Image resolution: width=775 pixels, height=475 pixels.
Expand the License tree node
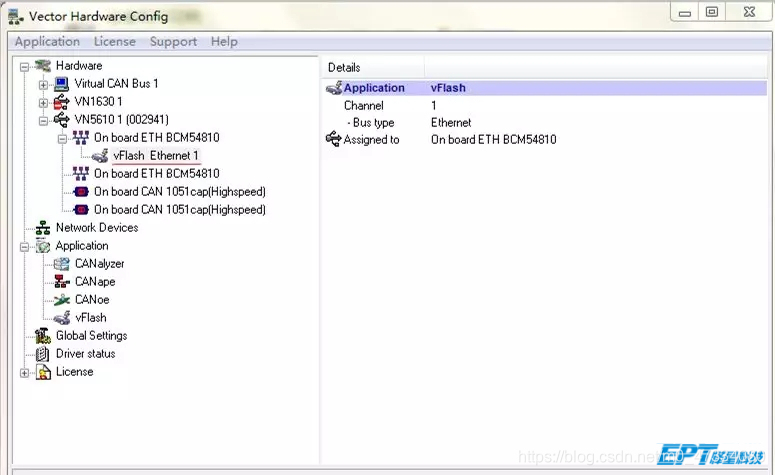pyautogui.click(x=24, y=373)
